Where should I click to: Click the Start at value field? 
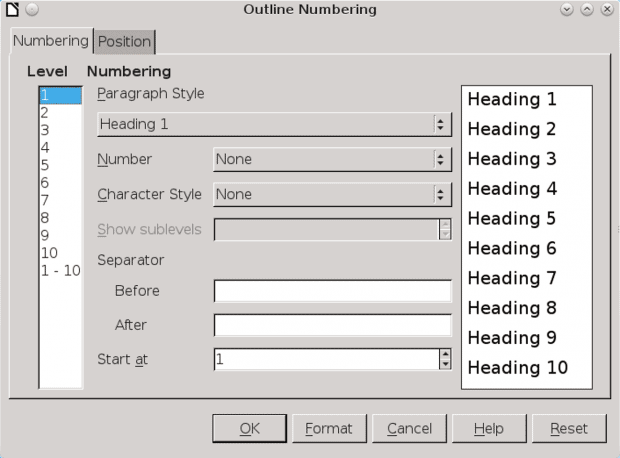[x=327, y=359]
